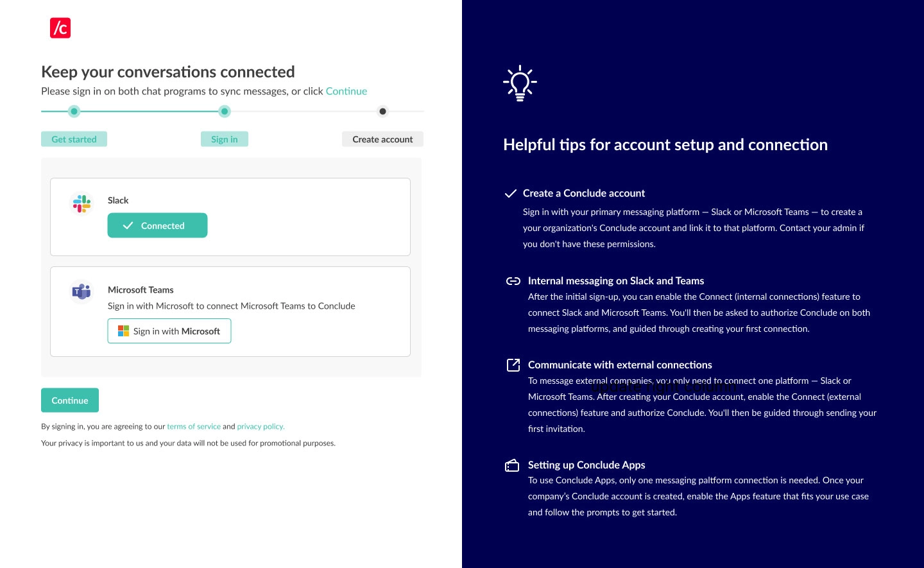Select the Sign in step label
This screenshot has width=924, height=568.
pyautogui.click(x=225, y=139)
